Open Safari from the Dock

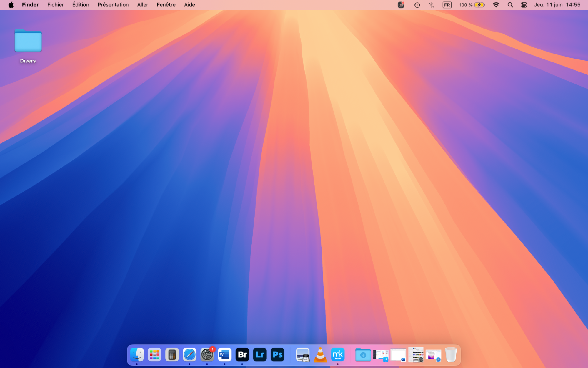(x=189, y=355)
